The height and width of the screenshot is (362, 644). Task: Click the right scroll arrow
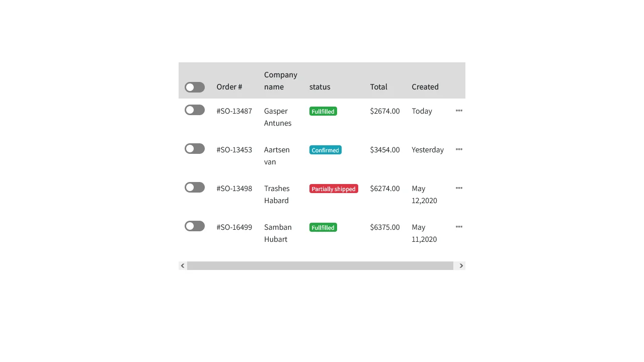coord(461,265)
